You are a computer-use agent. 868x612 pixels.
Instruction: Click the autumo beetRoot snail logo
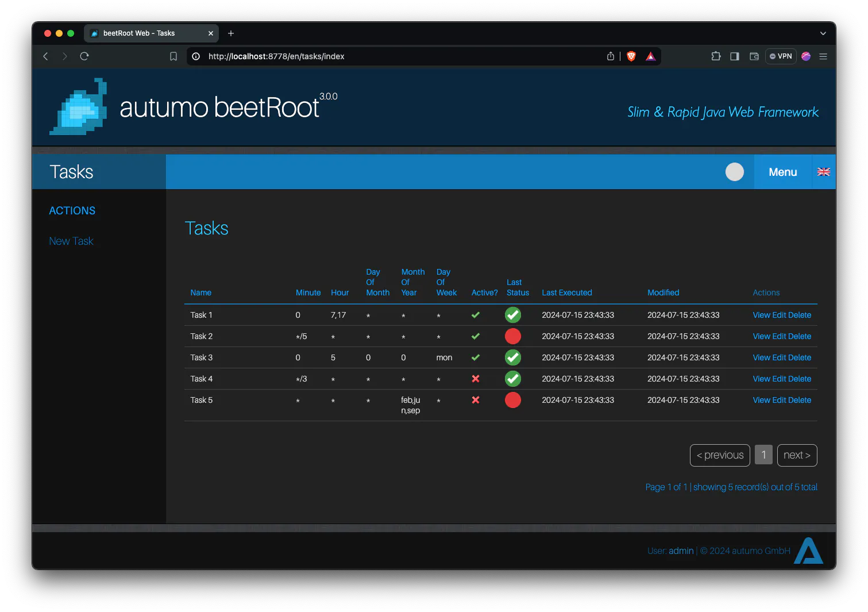click(79, 107)
